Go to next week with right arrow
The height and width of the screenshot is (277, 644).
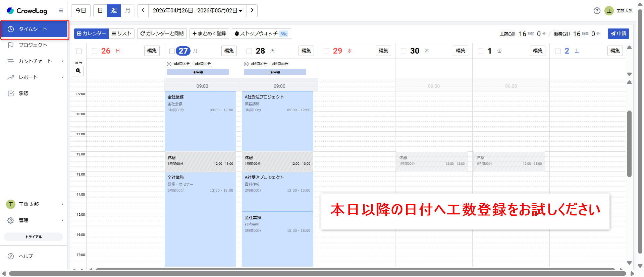tap(252, 11)
